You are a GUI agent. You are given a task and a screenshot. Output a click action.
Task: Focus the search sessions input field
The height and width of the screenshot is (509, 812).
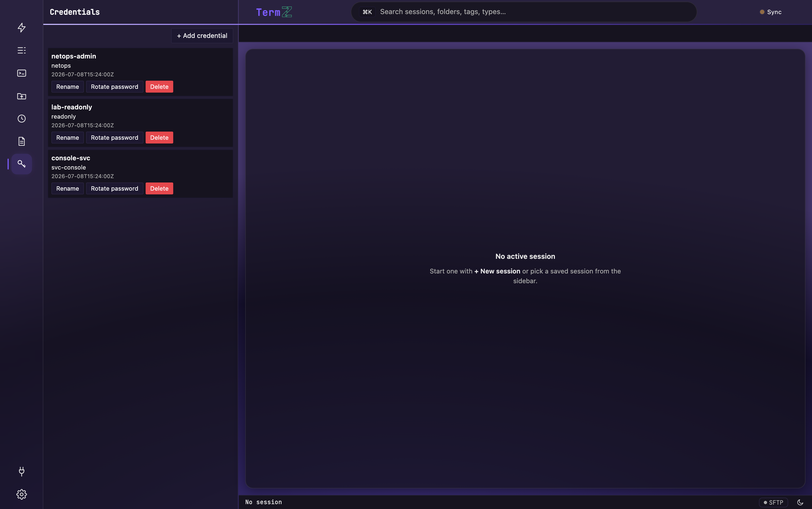[524, 12]
